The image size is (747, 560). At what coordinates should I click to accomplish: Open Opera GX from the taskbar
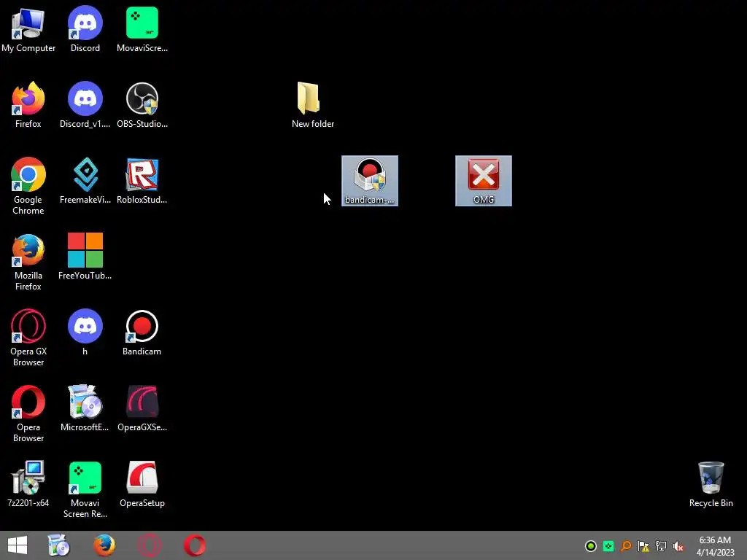[x=149, y=545]
